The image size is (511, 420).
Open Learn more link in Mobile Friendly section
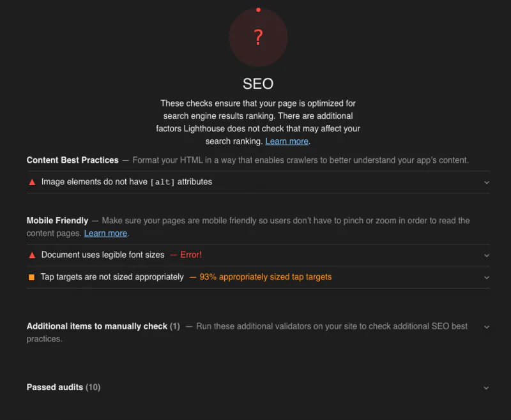(105, 233)
